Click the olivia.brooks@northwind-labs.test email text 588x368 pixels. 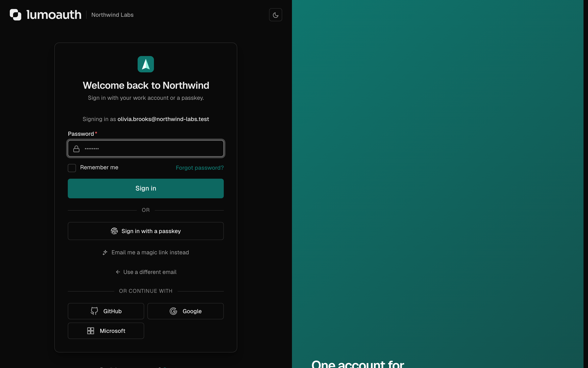point(163,119)
